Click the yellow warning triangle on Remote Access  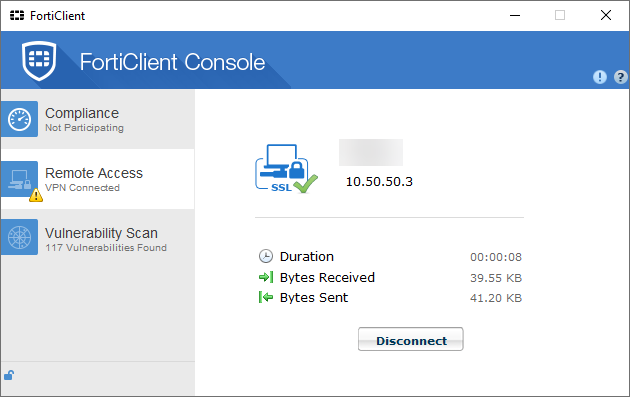click(36, 195)
